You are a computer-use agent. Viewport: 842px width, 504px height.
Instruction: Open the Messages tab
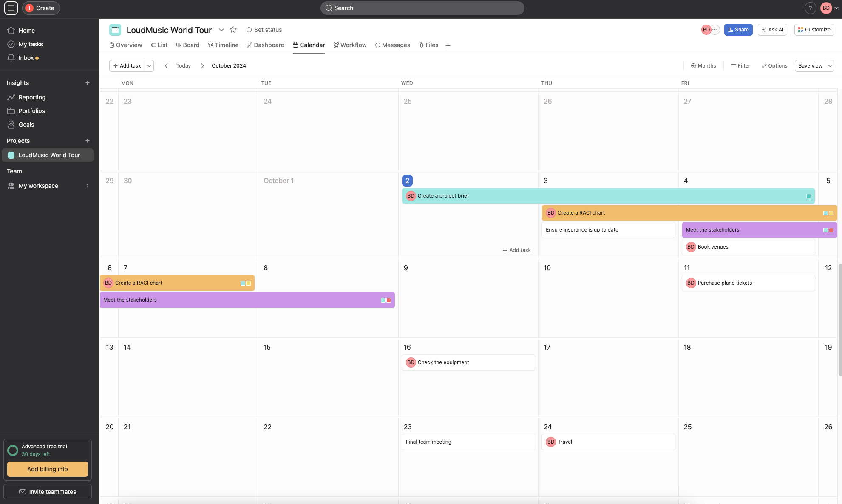(x=393, y=45)
